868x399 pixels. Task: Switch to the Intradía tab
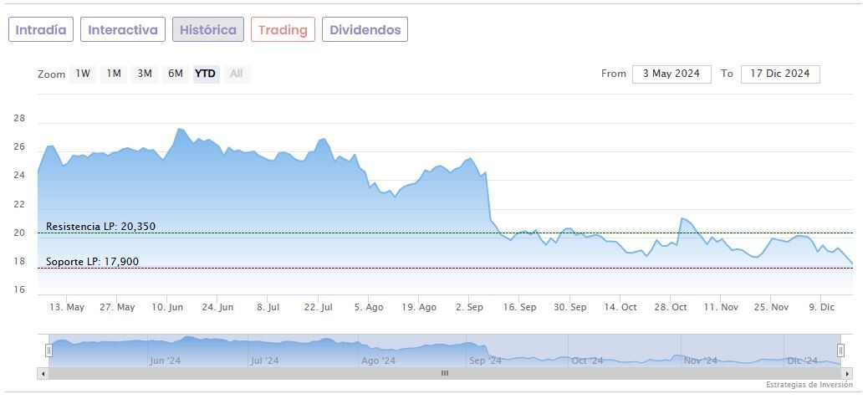click(x=41, y=30)
